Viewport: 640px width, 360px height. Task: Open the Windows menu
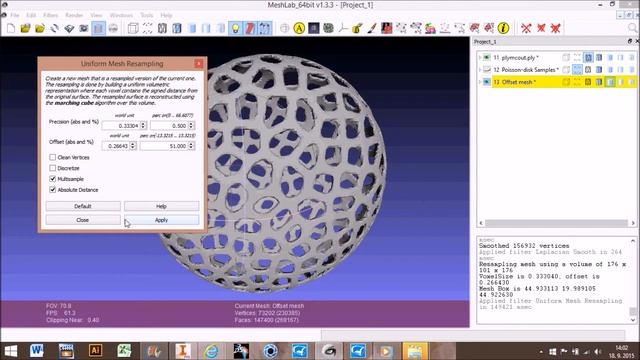coord(121,15)
